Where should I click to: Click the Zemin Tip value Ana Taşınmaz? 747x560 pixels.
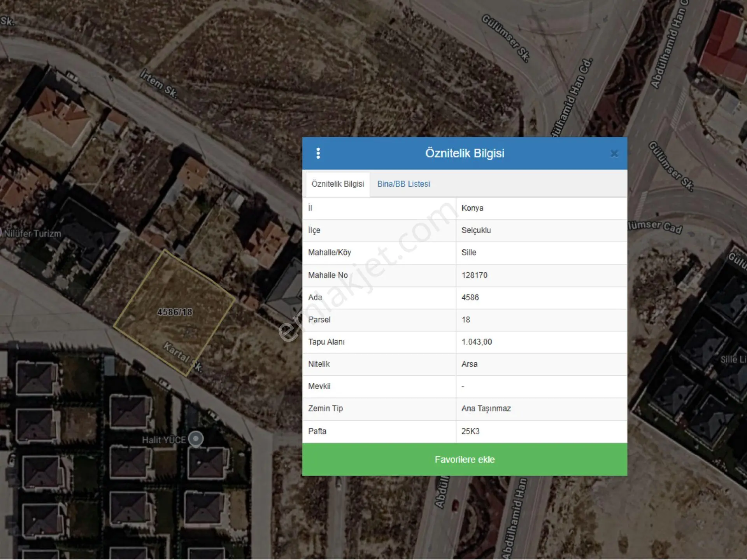click(486, 408)
